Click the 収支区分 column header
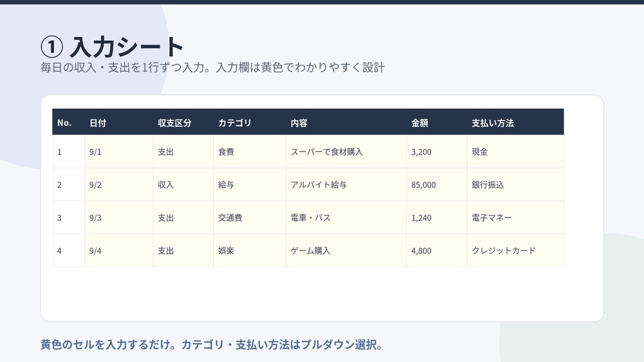 coord(183,123)
